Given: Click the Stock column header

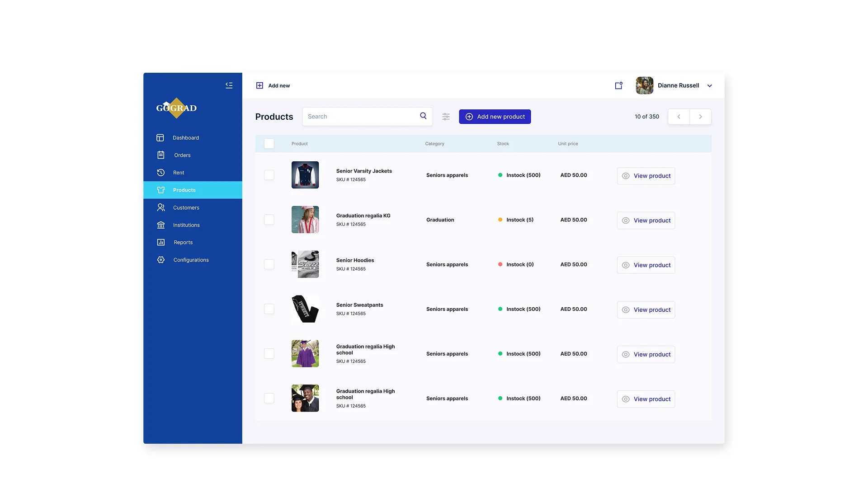Looking at the screenshot, I should (503, 144).
